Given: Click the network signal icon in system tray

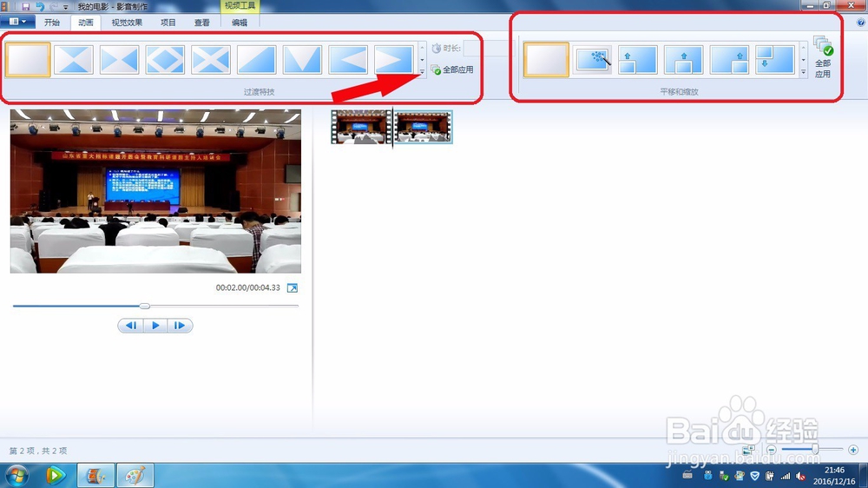Looking at the screenshot, I should [786, 476].
